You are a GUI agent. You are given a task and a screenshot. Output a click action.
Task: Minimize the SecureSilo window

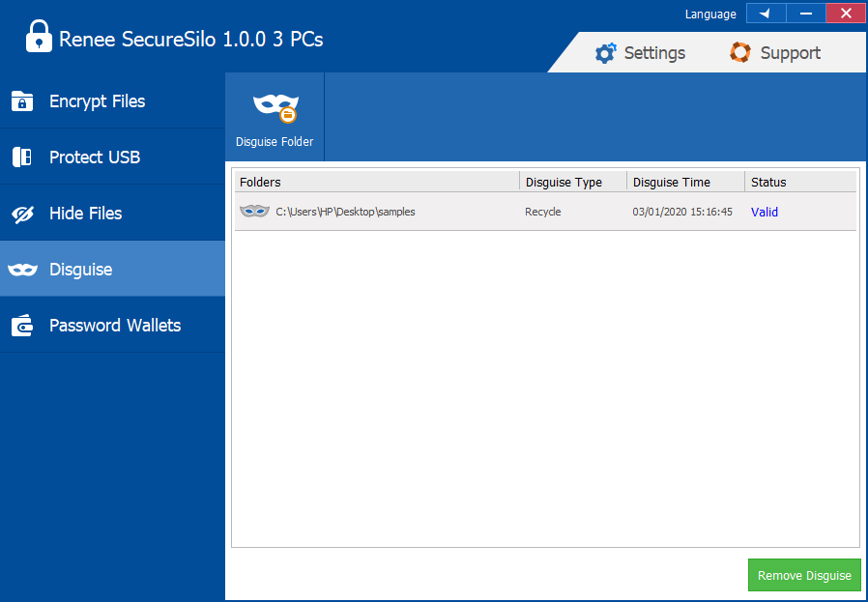click(806, 14)
